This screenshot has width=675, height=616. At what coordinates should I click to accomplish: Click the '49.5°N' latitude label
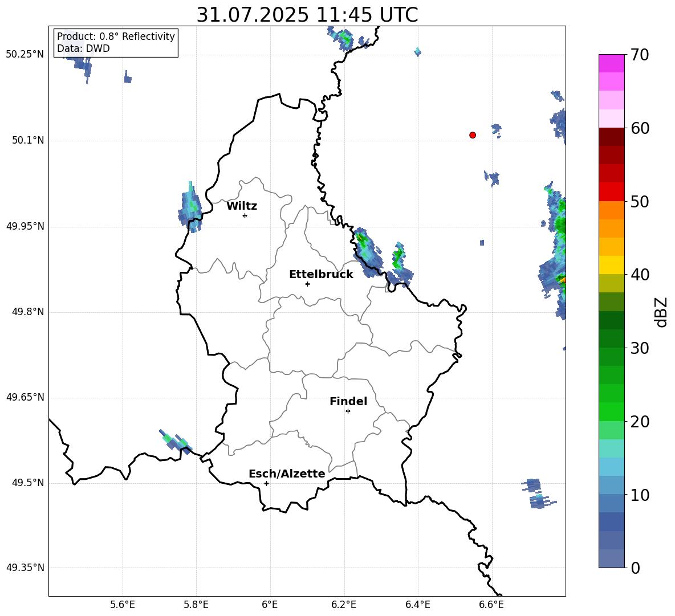point(28,483)
